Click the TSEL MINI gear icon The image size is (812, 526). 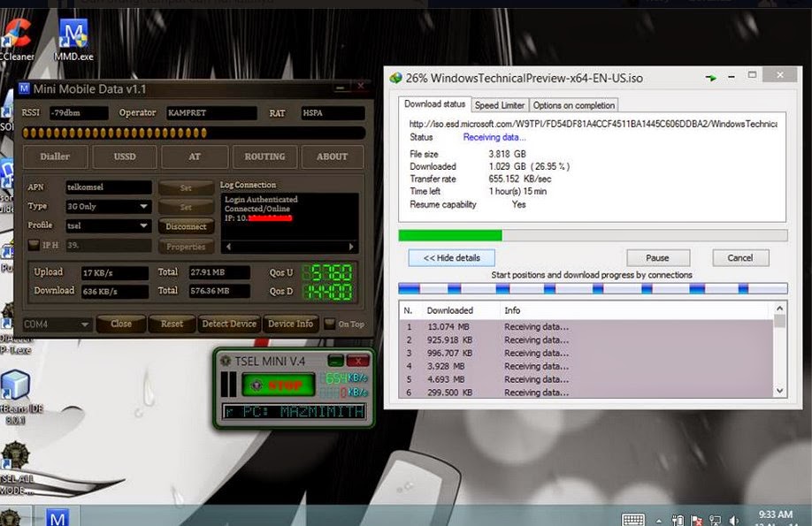[x=226, y=361]
